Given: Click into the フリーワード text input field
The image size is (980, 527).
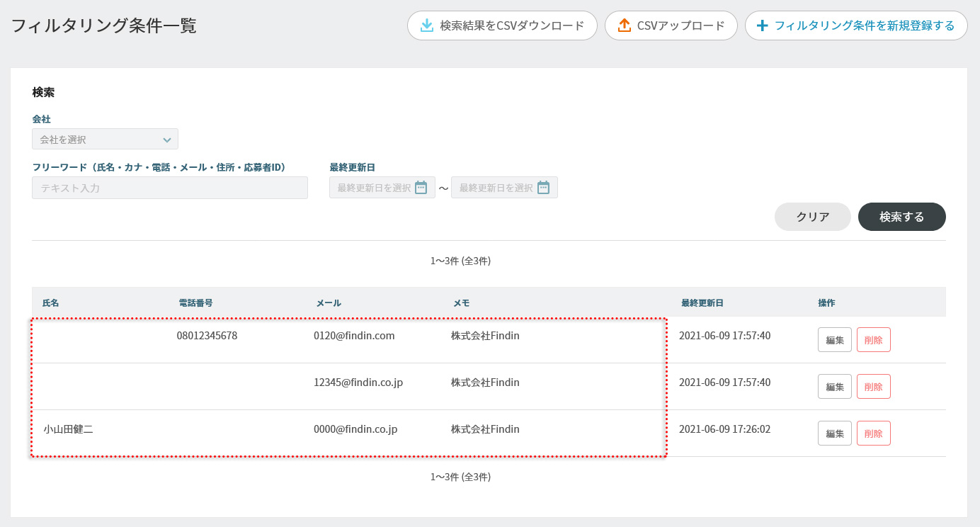Looking at the screenshot, I should pos(170,188).
